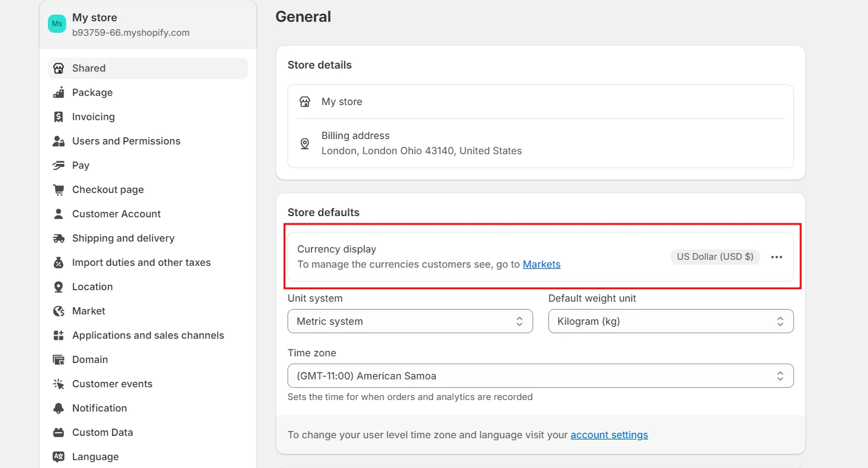This screenshot has height=468, width=868.
Task: Open Currency display three-dot options menu
Action: pyautogui.click(x=776, y=257)
